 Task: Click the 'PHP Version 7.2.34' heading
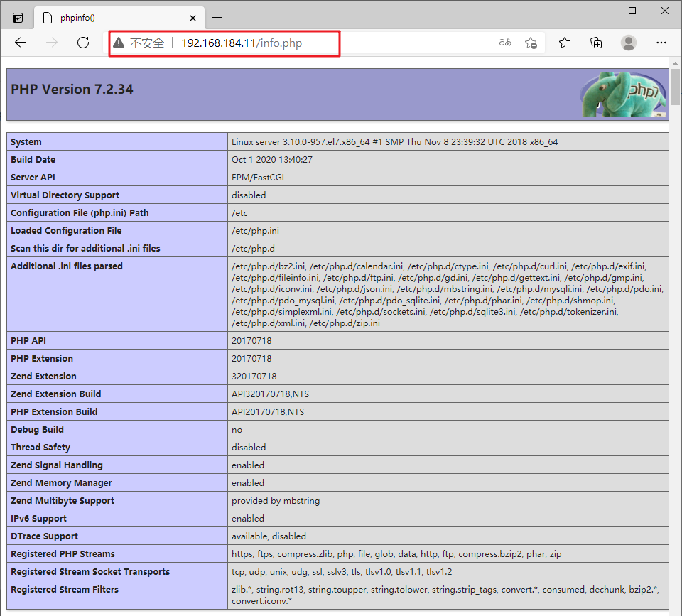(72, 90)
